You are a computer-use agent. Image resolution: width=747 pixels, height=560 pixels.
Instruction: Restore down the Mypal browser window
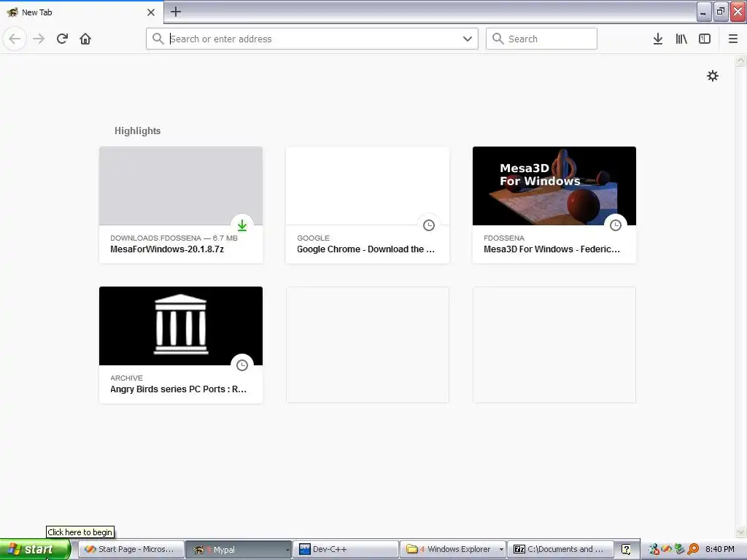coord(721,12)
